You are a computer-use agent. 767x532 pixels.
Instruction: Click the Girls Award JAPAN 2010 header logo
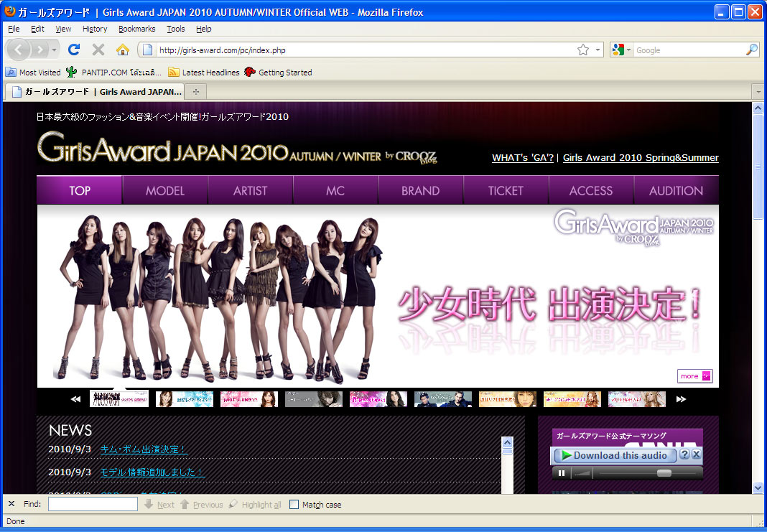coord(237,148)
